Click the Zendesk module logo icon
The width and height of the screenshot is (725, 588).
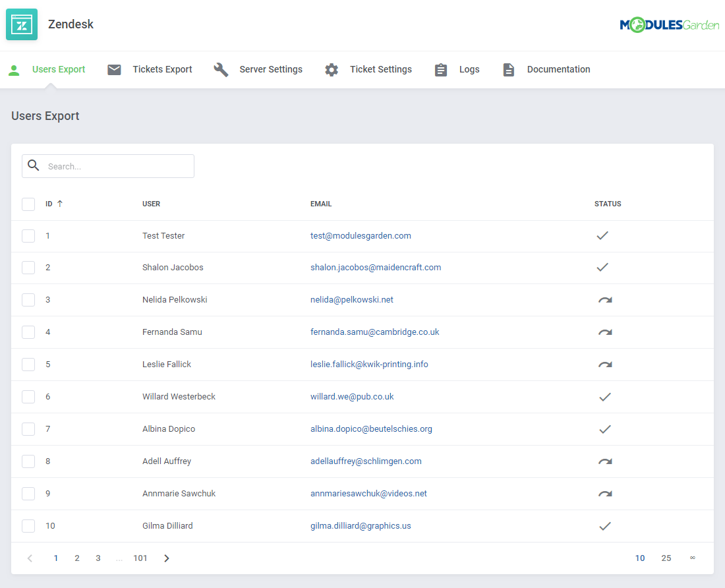point(22,24)
